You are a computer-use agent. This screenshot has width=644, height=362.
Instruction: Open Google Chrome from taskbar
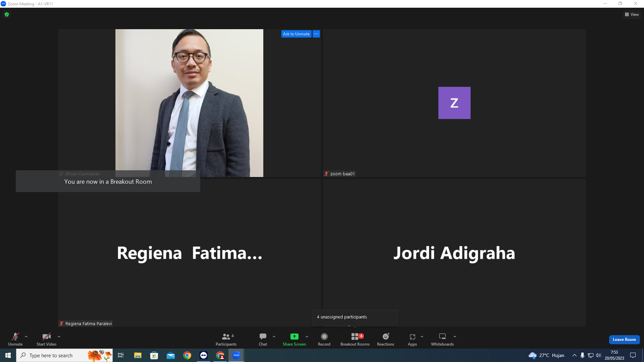click(x=187, y=355)
